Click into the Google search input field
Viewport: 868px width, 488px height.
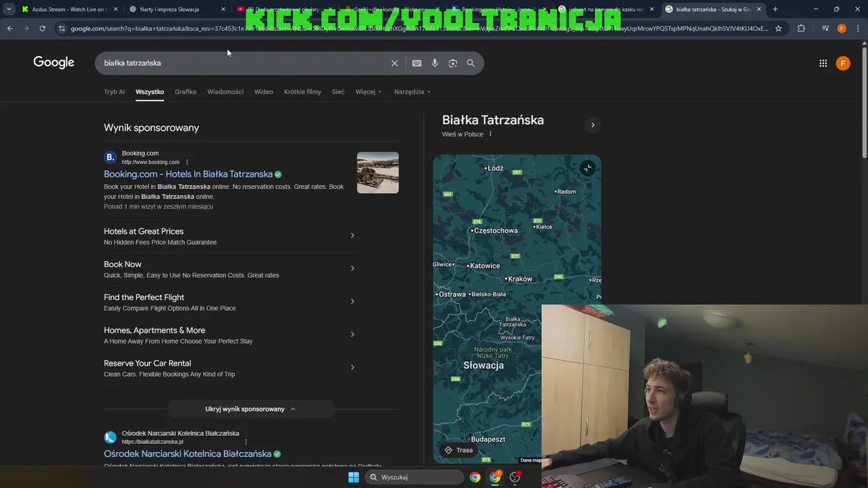click(244, 63)
